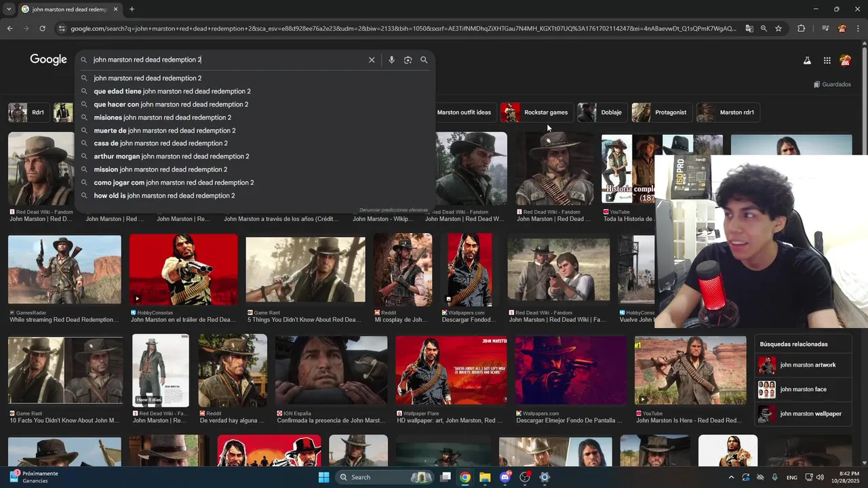Clear the search box with the X icon
The image size is (868, 488).
click(372, 60)
